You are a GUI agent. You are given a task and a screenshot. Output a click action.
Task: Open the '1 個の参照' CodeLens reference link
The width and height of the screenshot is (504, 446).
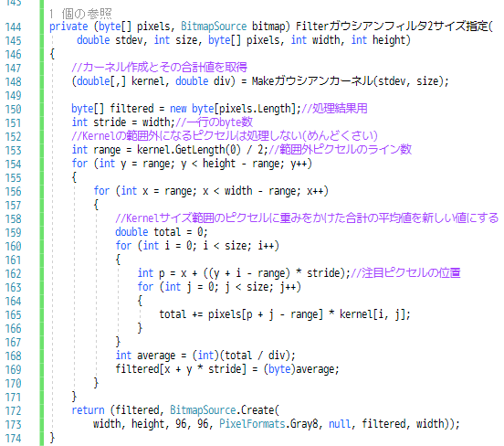pos(80,14)
